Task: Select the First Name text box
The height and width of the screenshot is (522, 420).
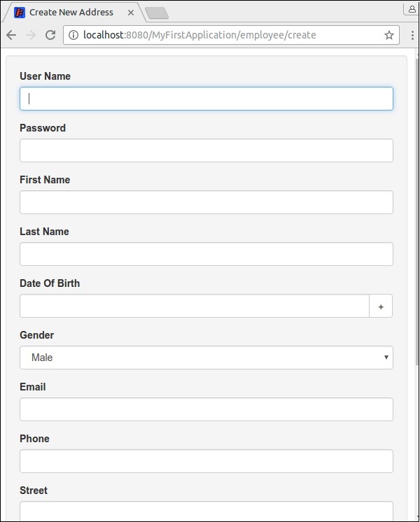Action: point(206,202)
